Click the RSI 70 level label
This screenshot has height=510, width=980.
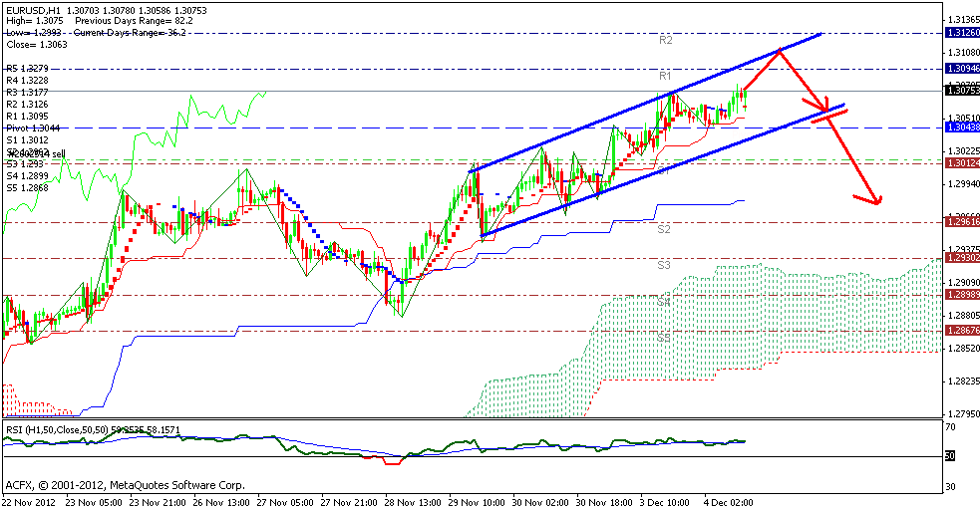pyautogui.click(x=951, y=427)
